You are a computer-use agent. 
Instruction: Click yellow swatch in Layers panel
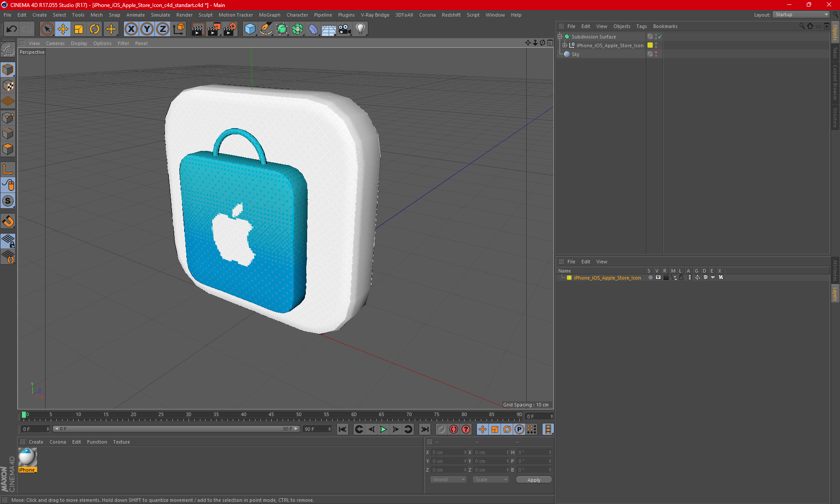coord(569,278)
